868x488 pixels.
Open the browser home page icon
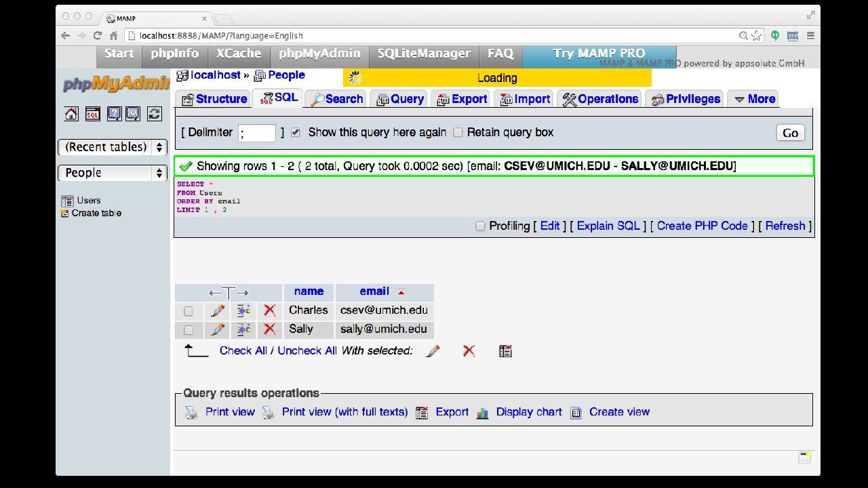[x=114, y=35]
